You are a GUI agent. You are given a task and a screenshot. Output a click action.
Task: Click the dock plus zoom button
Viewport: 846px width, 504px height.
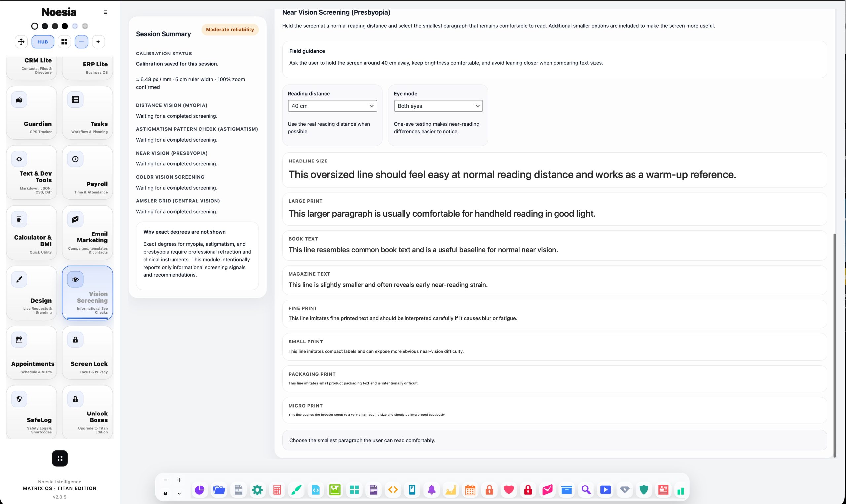179,480
